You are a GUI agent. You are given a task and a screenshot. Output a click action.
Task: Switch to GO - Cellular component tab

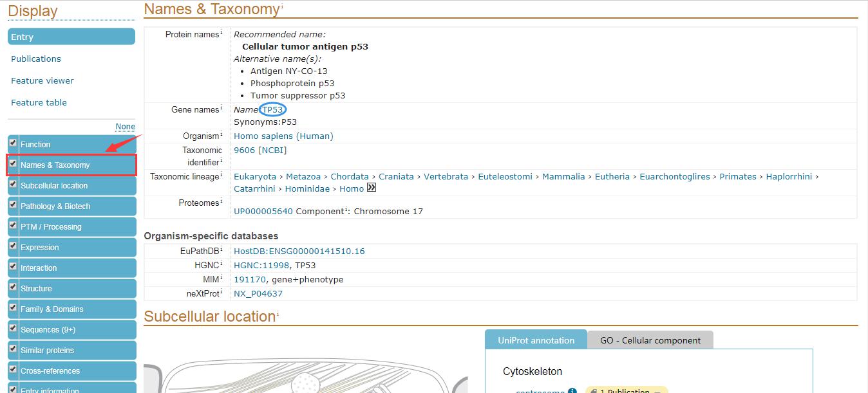coord(650,340)
